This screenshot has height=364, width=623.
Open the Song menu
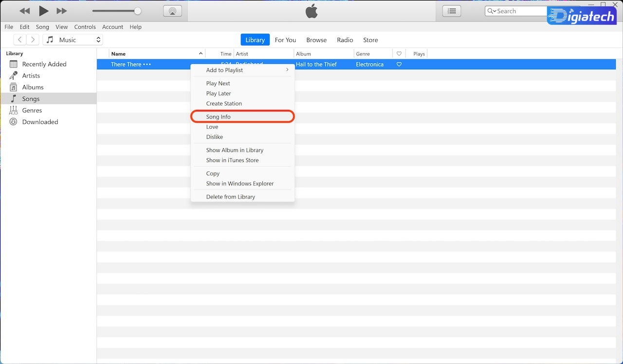pyautogui.click(x=42, y=27)
